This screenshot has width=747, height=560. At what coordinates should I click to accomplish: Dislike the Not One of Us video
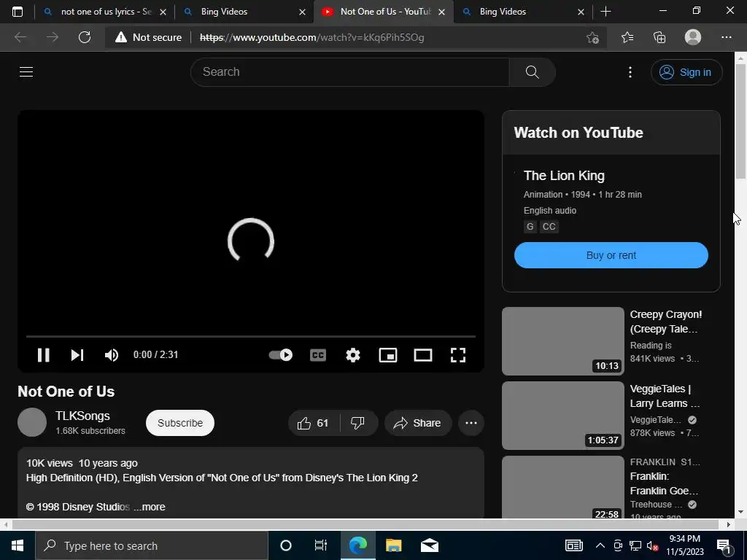pos(358,423)
